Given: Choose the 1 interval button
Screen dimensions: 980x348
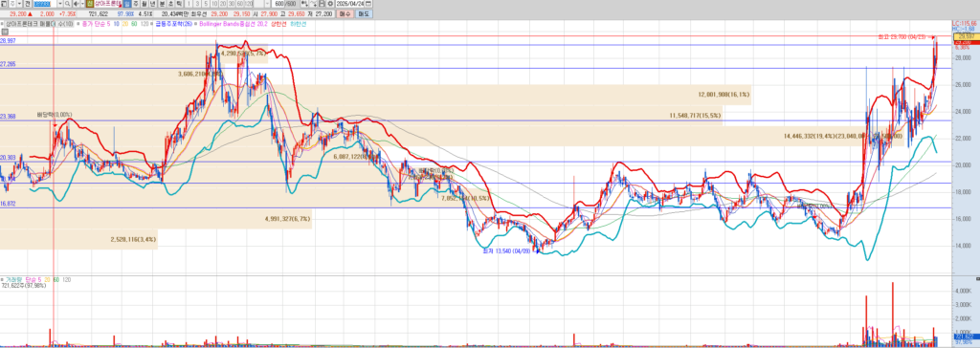Looking at the screenshot, I should [x=189, y=4].
